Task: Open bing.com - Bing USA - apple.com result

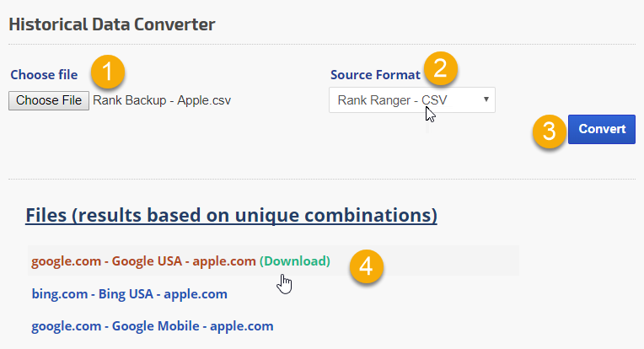Action: point(129,294)
